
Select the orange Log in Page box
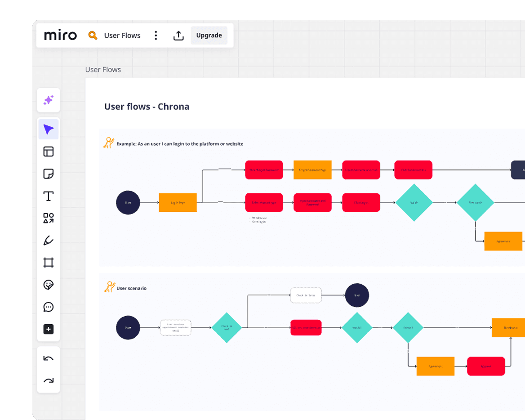coord(178,203)
